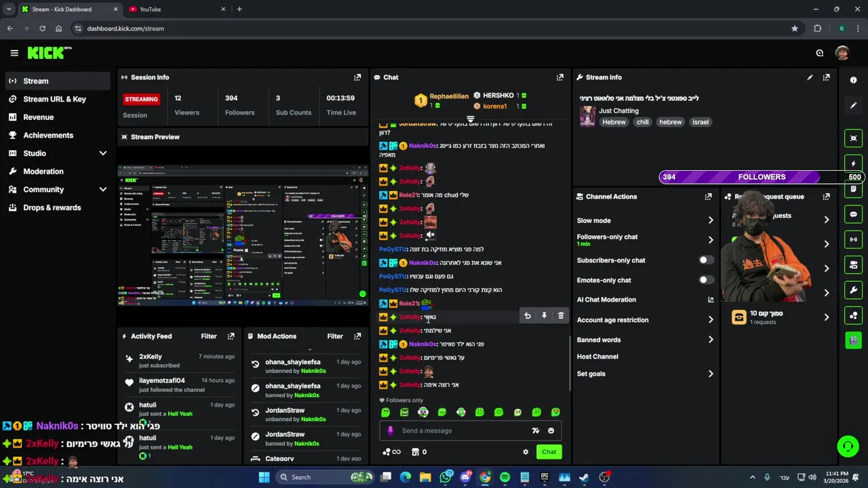The height and width of the screenshot is (488, 868).
Task: Click the lightning bolt icon in right sidebar
Action: coord(853,164)
